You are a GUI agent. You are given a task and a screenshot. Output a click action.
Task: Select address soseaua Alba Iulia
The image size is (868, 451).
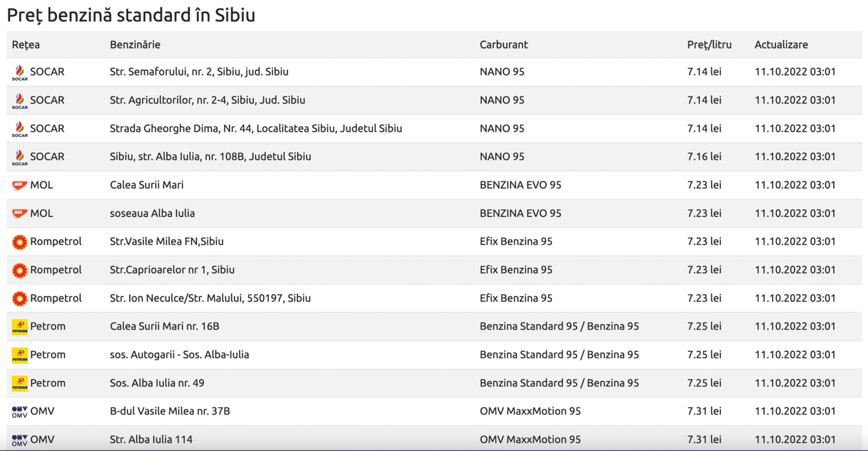(x=152, y=213)
